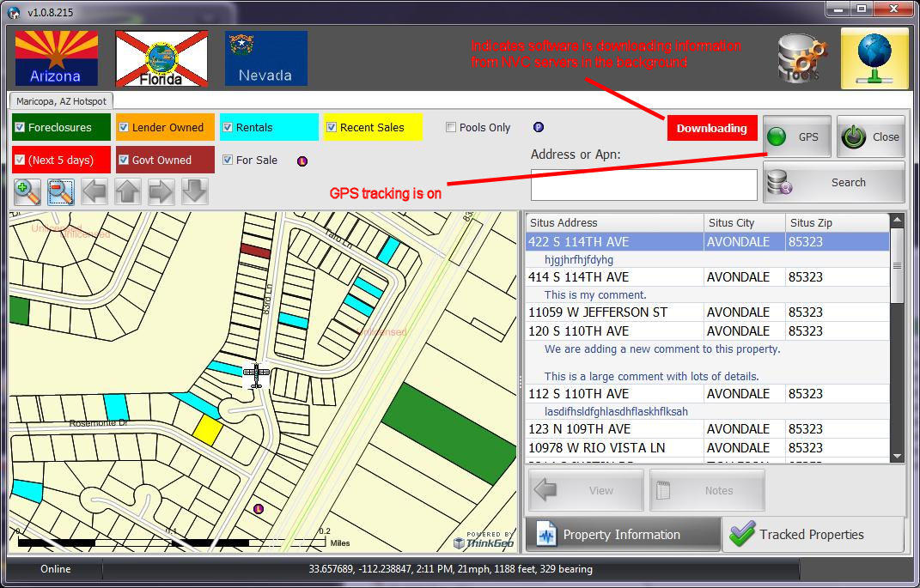Viewport: 920px width, 588px height.
Task: Select the 10978 W RIO VISTA LN row
Action: (x=708, y=447)
